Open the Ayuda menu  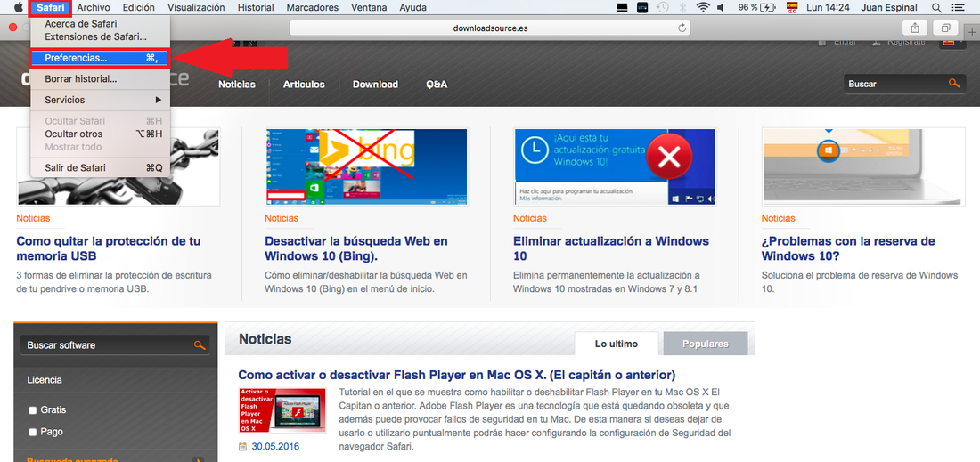point(412,7)
